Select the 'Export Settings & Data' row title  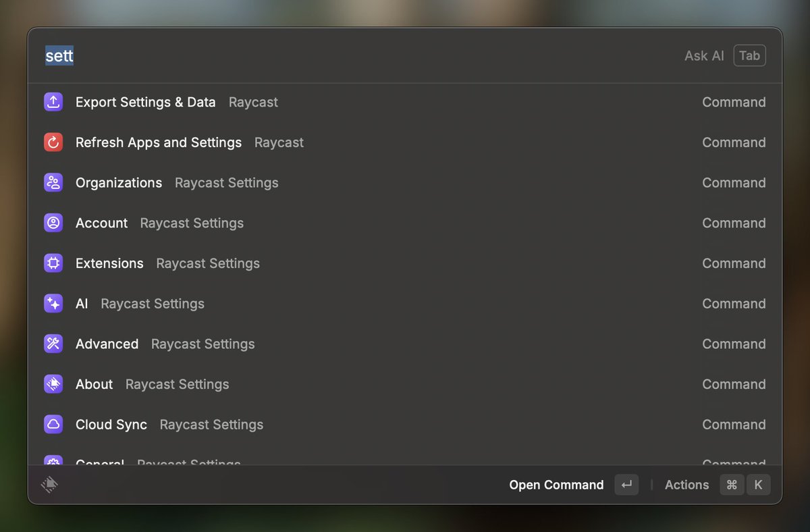click(x=146, y=102)
